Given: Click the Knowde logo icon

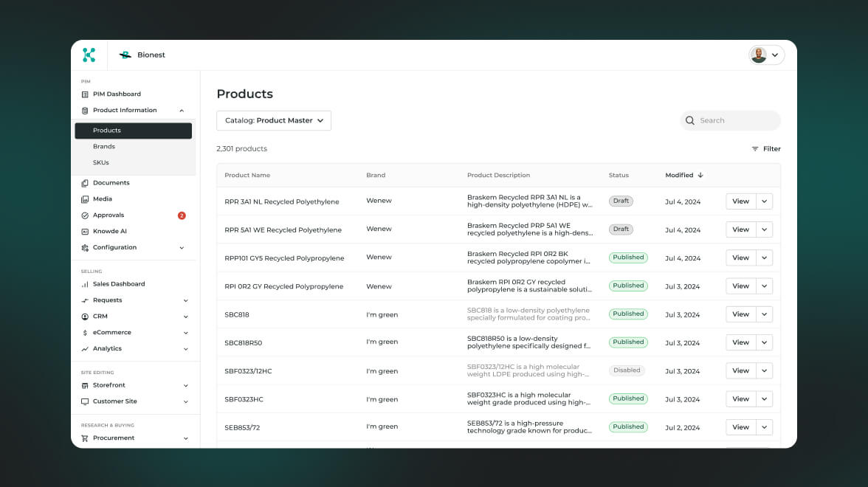Looking at the screenshot, I should point(89,55).
